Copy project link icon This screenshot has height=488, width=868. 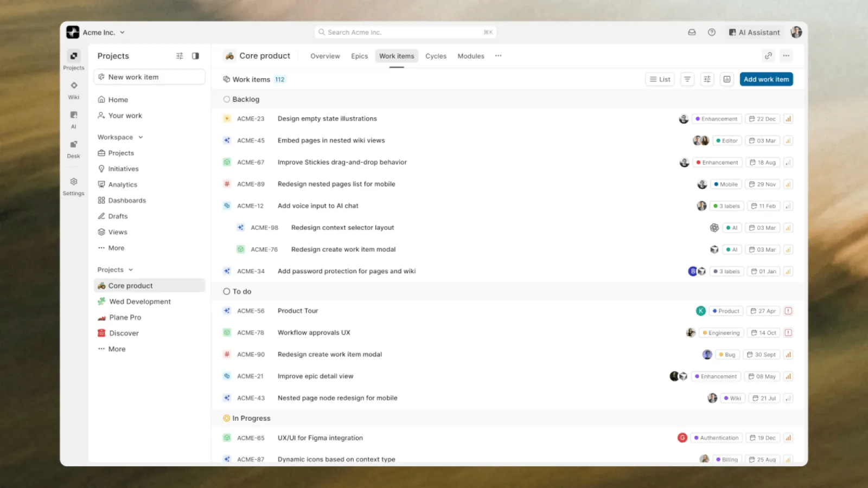(x=768, y=56)
